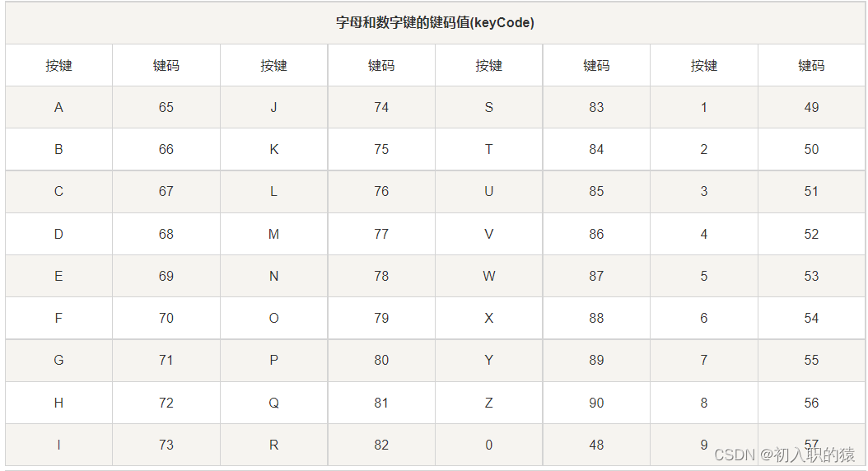Click the letter N cell
The image size is (868, 471).
point(274,276)
